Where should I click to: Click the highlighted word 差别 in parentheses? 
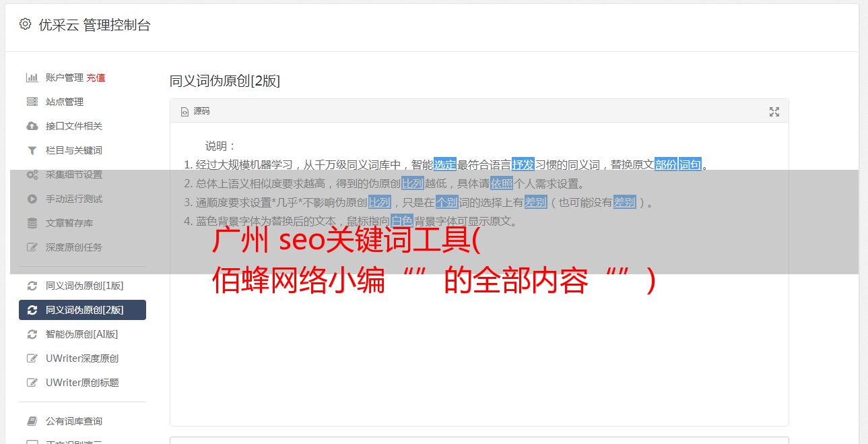625,202
